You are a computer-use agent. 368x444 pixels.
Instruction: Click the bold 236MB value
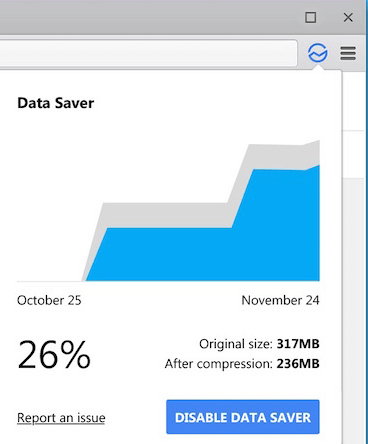click(x=298, y=363)
